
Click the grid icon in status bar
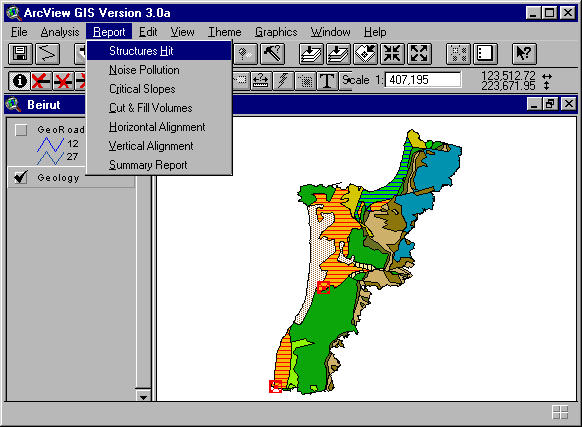(x=560, y=412)
